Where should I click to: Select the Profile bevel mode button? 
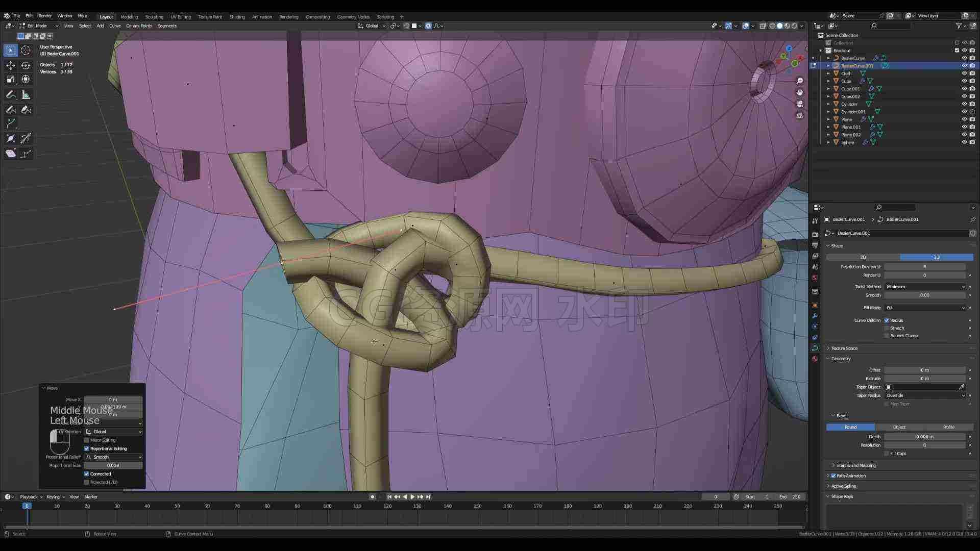[948, 427]
